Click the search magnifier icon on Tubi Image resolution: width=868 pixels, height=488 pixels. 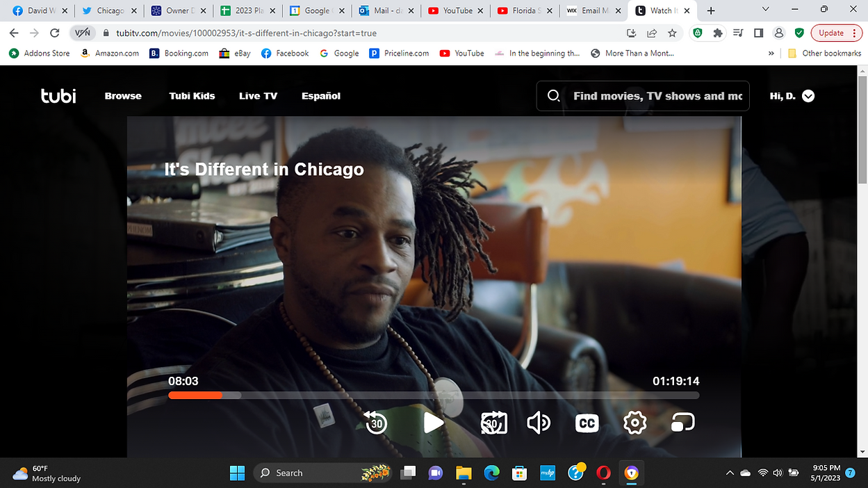[x=554, y=96]
